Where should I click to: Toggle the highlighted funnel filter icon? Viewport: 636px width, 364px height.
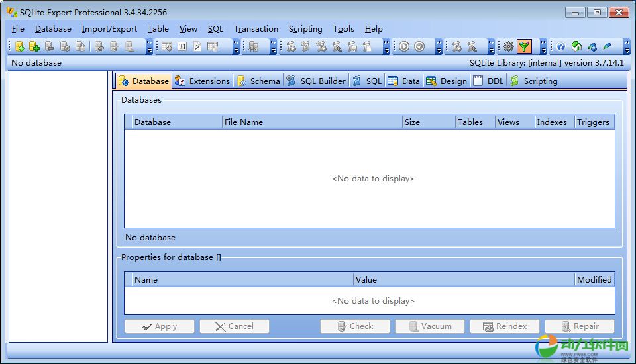tap(525, 46)
